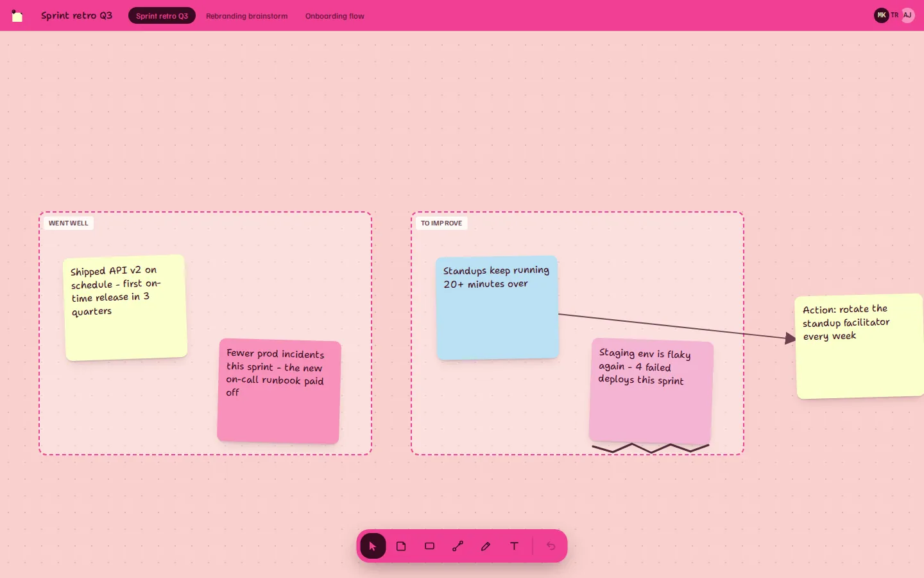Image resolution: width=924 pixels, height=578 pixels.
Task: Select the pointer selection tool
Action: coord(373,546)
